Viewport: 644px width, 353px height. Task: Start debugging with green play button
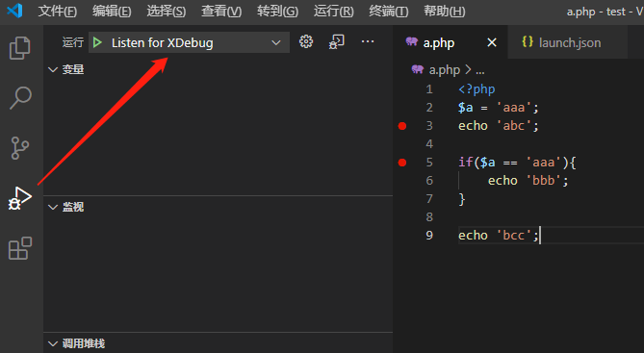[97, 42]
